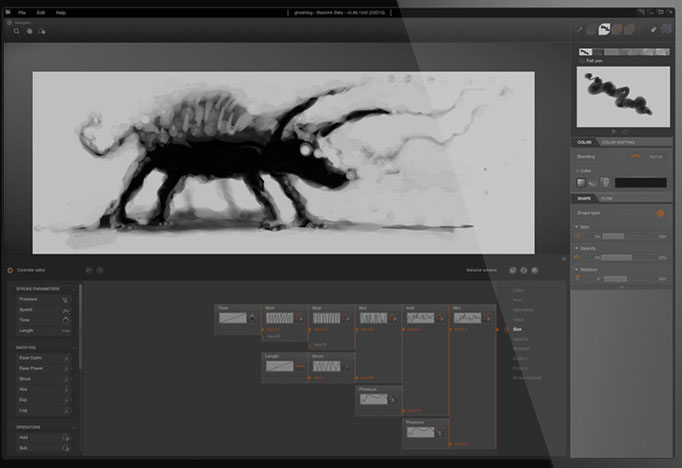
Task: Click the layers icon at top right
Action: (x=666, y=29)
